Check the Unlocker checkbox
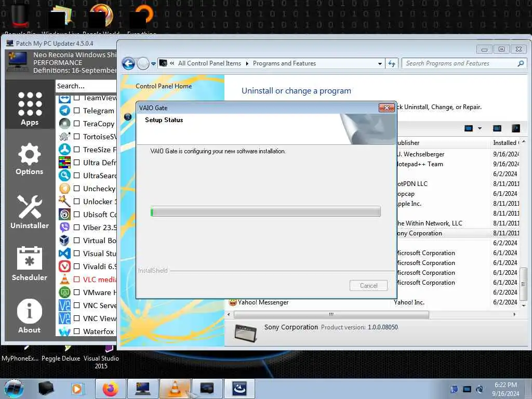This screenshot has width=532, height=399. [77, 201]
